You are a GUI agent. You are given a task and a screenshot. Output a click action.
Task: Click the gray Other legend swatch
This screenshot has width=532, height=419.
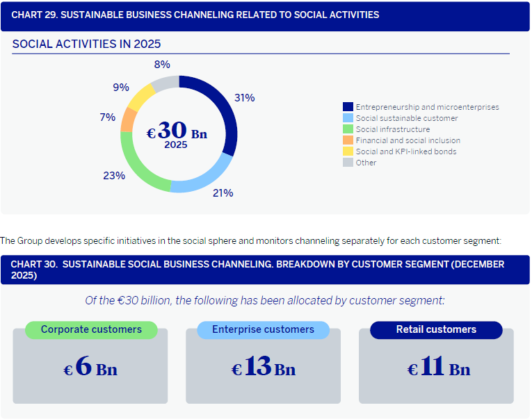pos(348,163)
